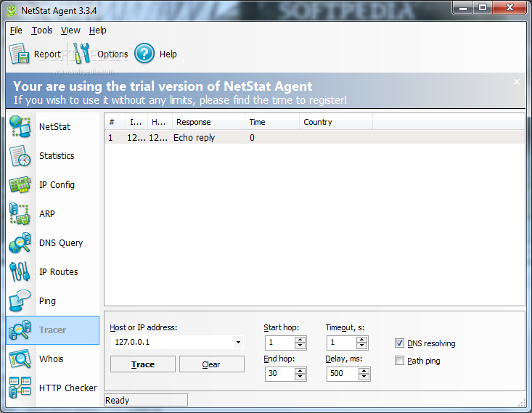Open the Ping sidebar icon
Viewport: 532px width, 413px height.
click(20, 301)
